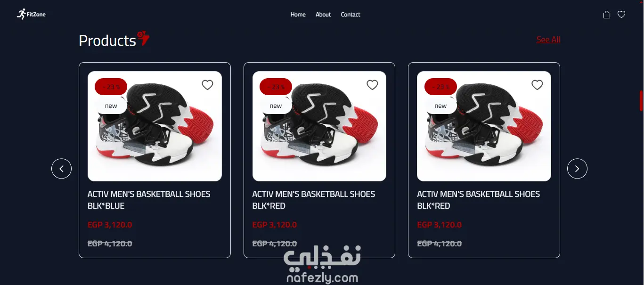644x285 pixels.
Task: Open the Home menu item
Action: (x=298, y=15)
